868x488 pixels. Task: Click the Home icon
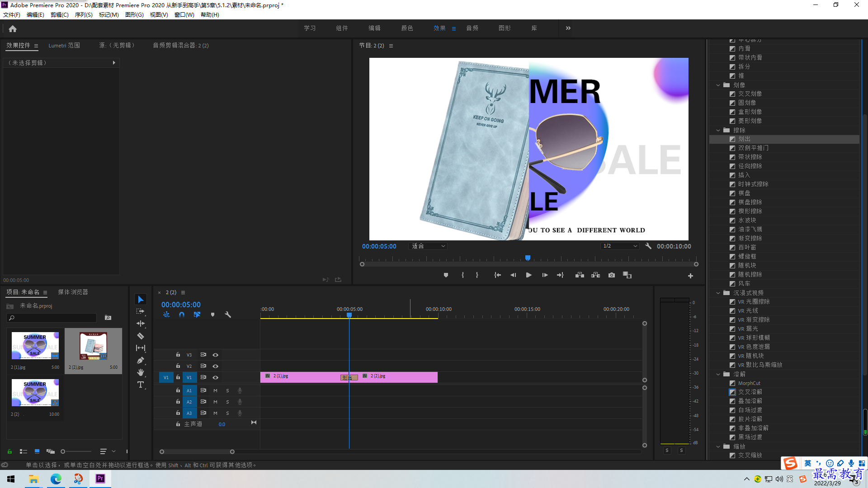point(13,28)
